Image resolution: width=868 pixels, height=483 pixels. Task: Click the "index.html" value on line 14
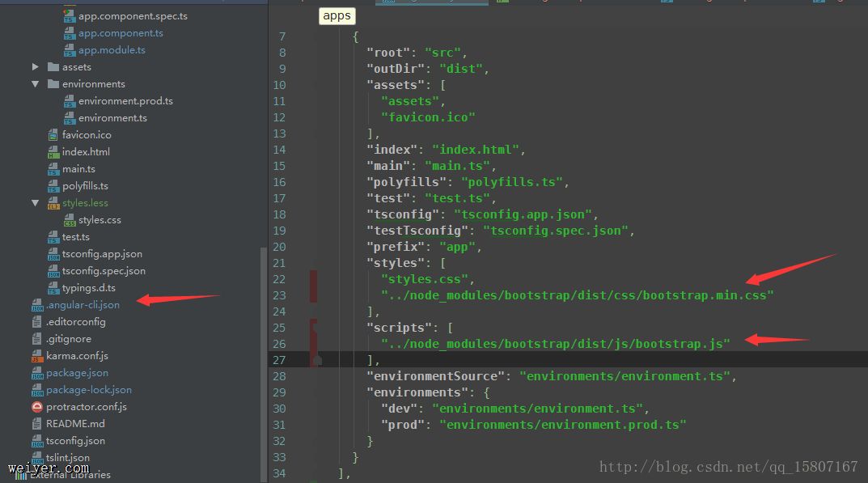point(476,150)
